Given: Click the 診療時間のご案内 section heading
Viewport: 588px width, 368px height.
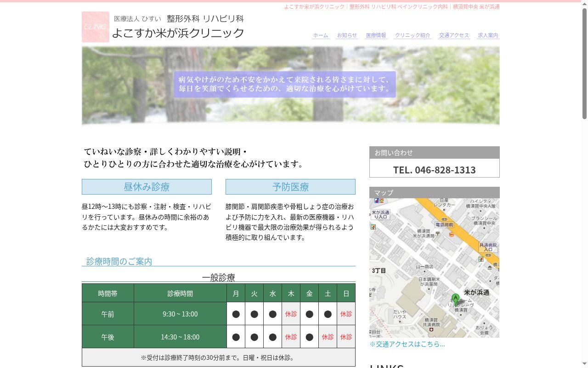Looking at the screenshot, I should [x=119, y=261].
